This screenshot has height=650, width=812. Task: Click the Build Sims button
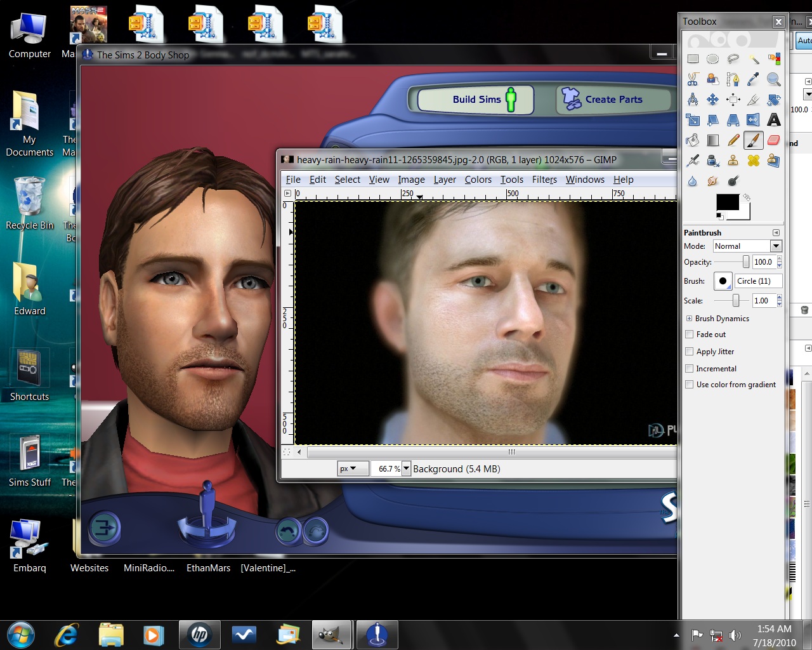(476, 100)
